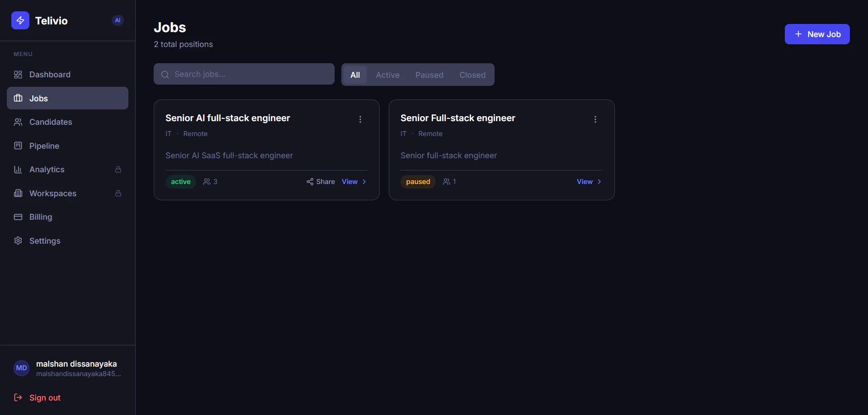View the Senior AI full-stack engineer job
This screenshot has height=415, width=868.
click(354, 182)
